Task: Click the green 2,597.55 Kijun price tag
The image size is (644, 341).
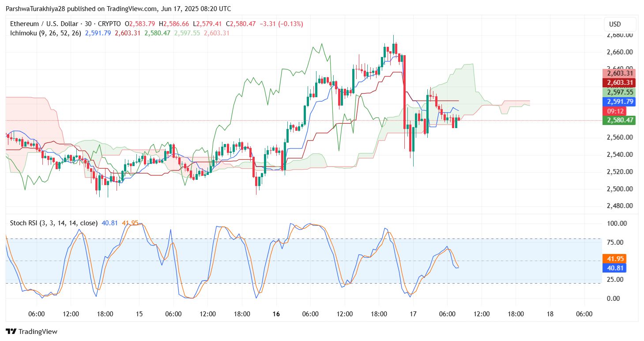Action: click(x=619, y=92)
